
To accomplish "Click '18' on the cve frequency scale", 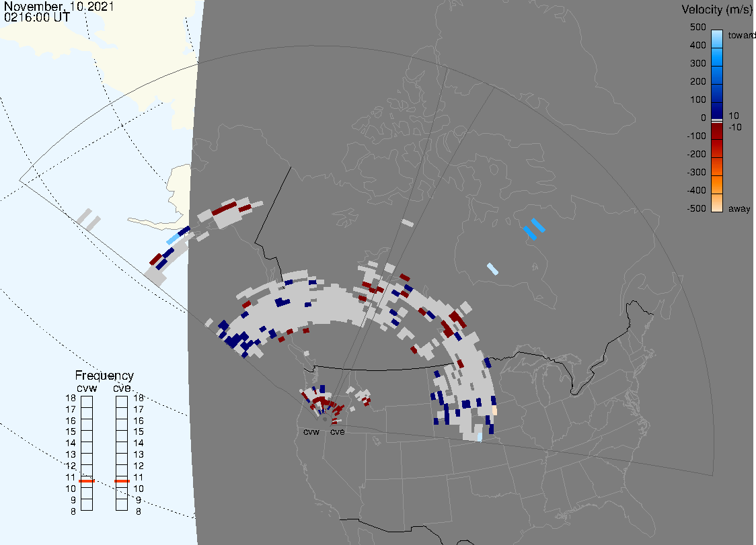I will coord(139,398).
